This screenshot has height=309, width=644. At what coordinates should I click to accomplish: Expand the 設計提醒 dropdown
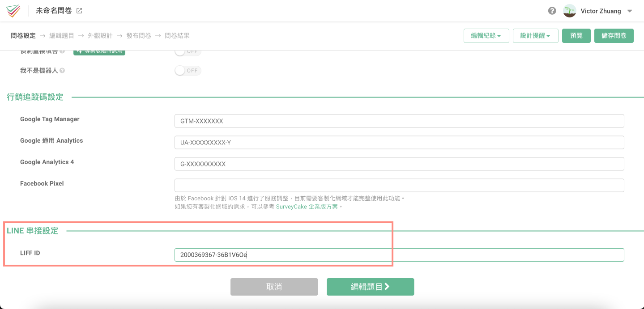pos(536,36)
